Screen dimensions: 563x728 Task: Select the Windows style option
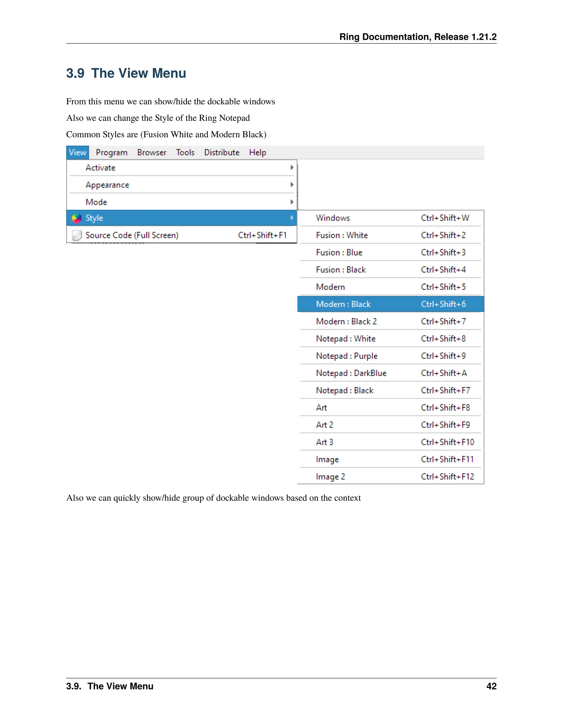333,218
